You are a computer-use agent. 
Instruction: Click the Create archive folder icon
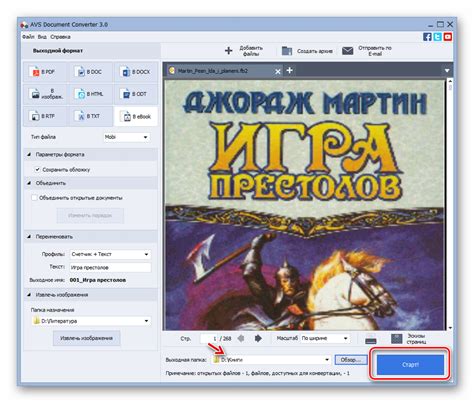[287, 51]
